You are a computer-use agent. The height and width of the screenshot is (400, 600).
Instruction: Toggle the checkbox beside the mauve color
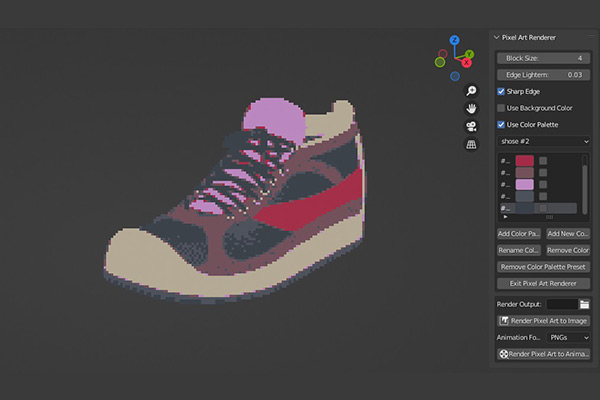543,173
